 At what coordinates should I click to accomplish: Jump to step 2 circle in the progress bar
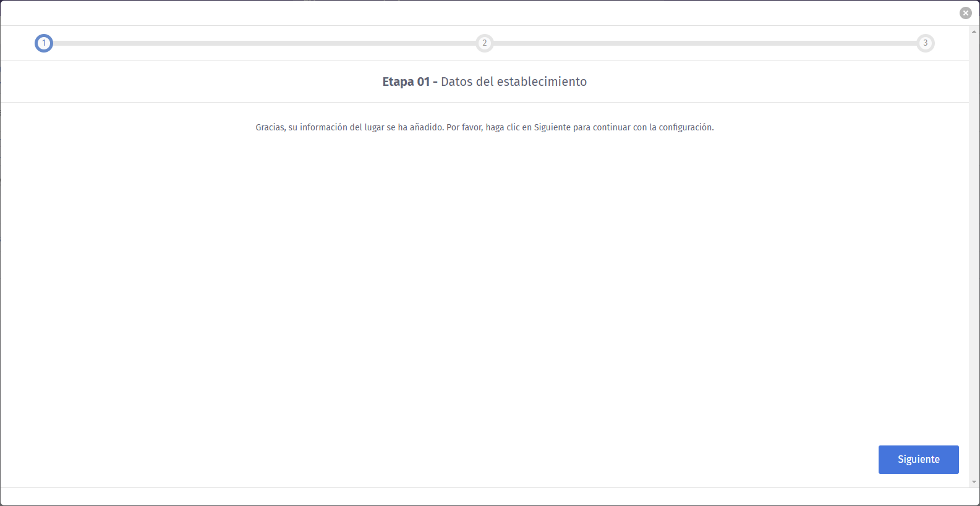(x=485, y=43)
